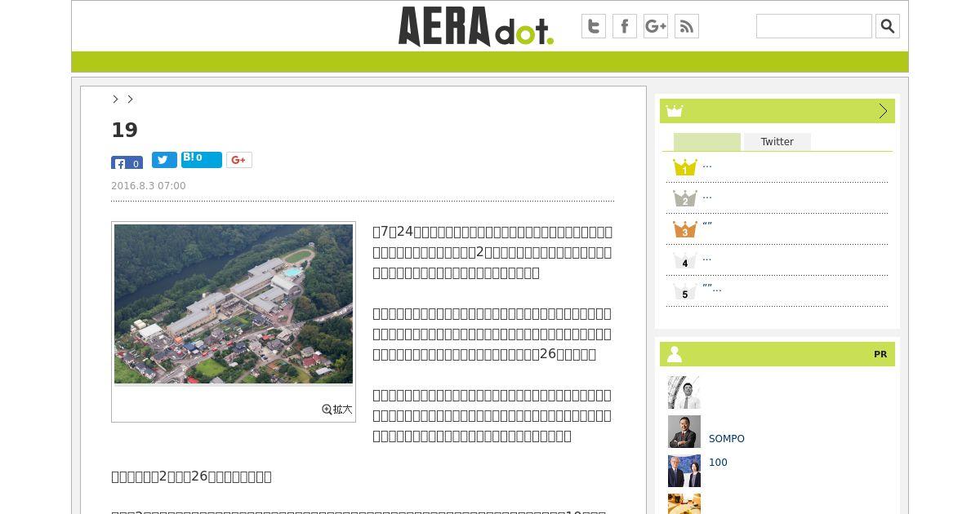Click the AERA dot. logo

tap(475, 26)
